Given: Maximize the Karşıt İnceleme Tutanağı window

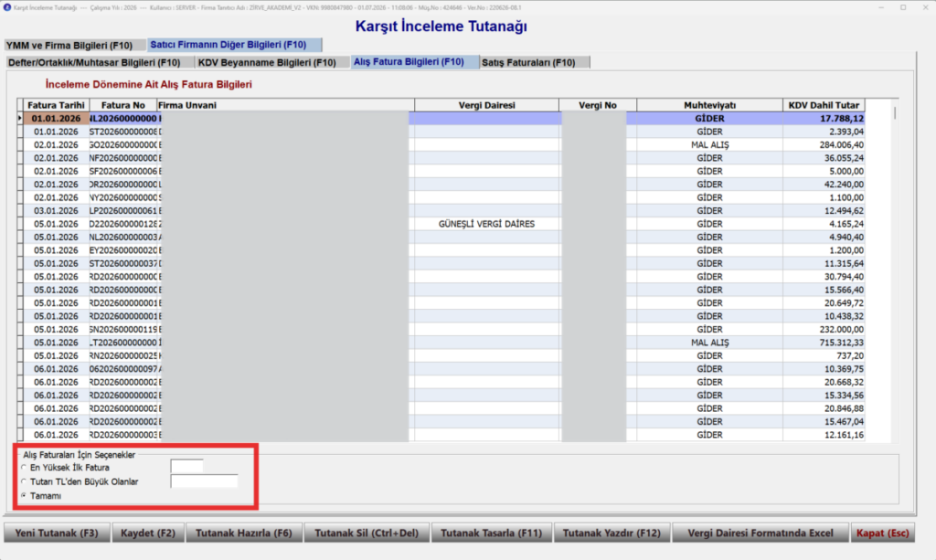Looking at the screenshot, I should [x=903, y=7].
